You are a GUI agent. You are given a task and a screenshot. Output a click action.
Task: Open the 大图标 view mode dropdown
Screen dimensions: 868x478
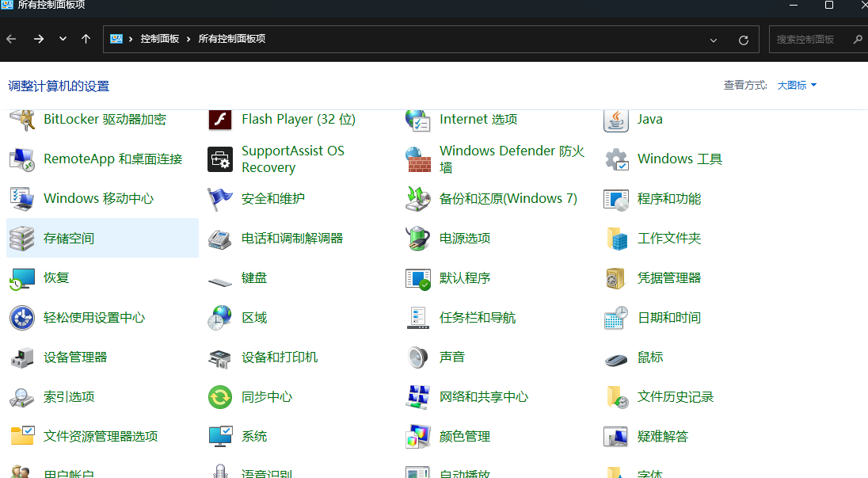797,86
